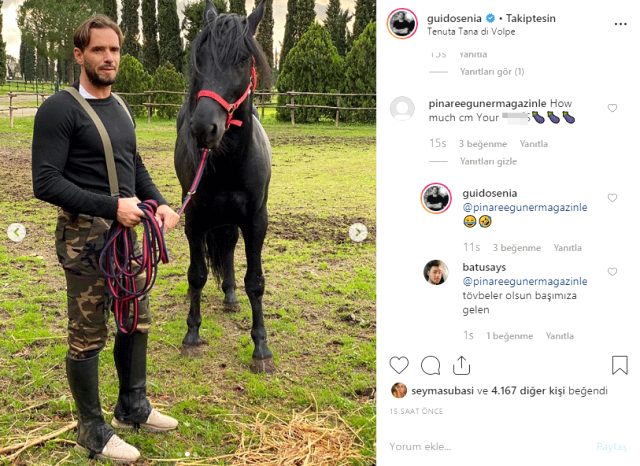Like guidosenia's reply heart

tap(612, 198)
